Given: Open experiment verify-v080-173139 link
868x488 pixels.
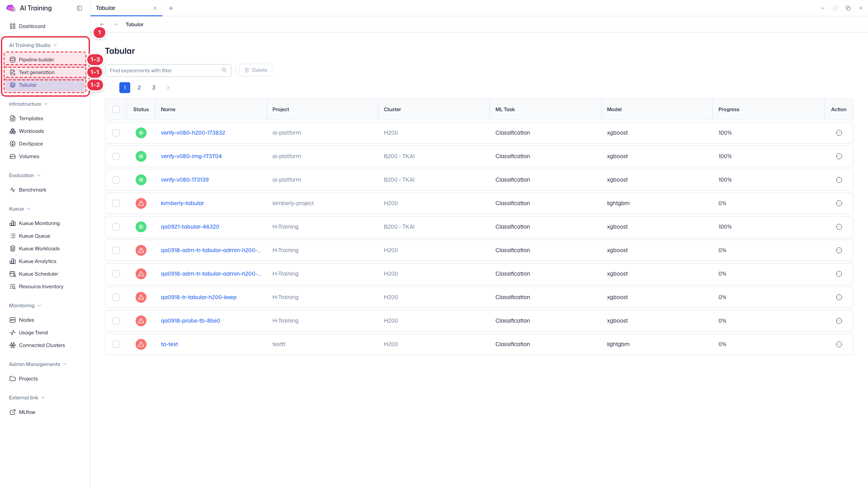Looking at the screenshot, I should tap(184, 180).
